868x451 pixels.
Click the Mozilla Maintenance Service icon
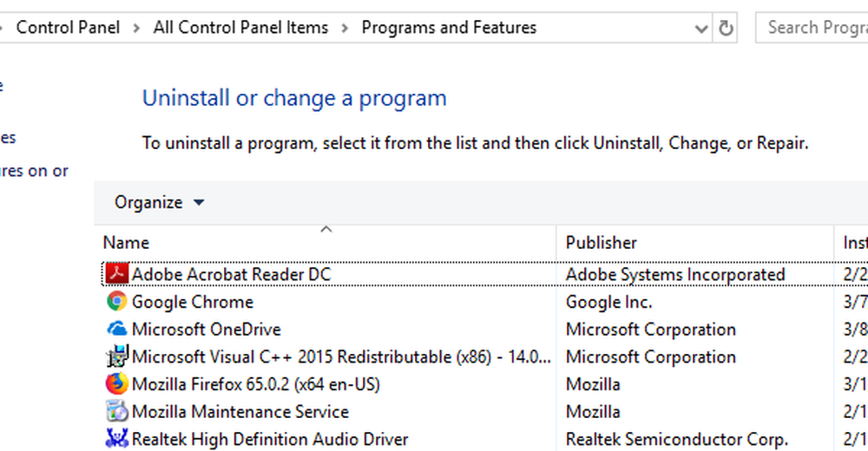point(116,411)
